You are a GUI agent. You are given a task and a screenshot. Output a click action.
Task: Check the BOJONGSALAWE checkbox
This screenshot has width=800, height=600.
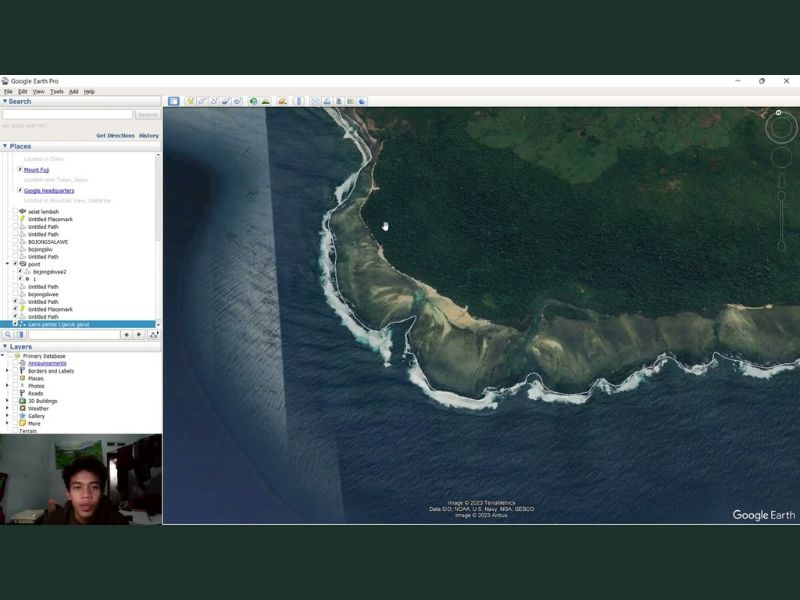click(15, 241)
